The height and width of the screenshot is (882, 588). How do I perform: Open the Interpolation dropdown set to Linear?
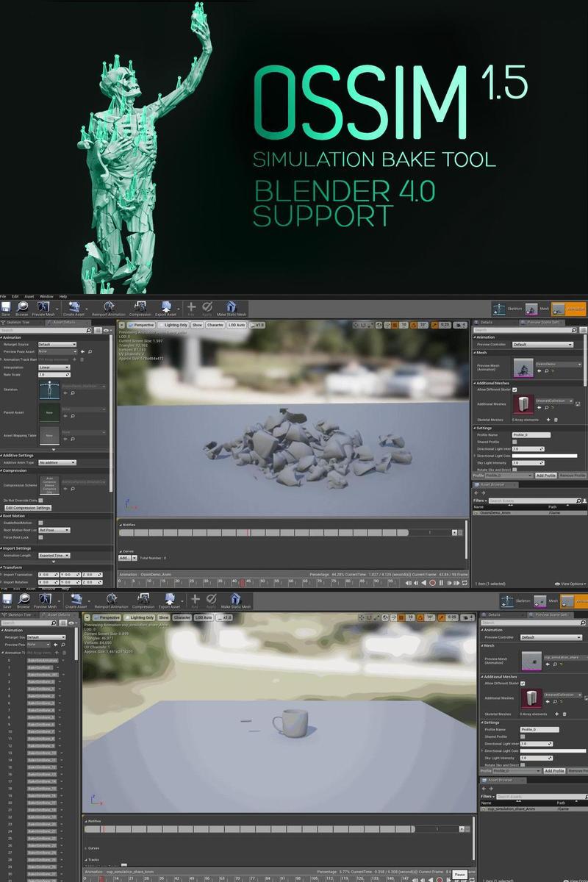click(x=54, y=367)
